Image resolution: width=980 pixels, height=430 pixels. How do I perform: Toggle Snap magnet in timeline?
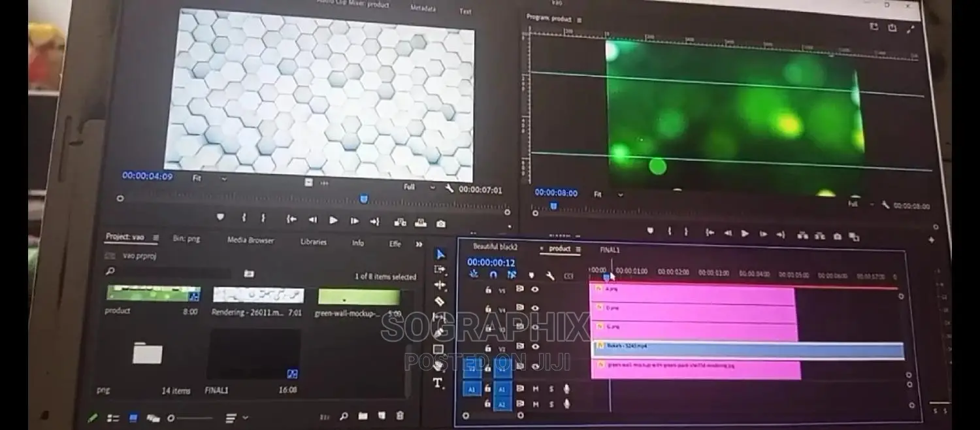click(x=493, y=274)
